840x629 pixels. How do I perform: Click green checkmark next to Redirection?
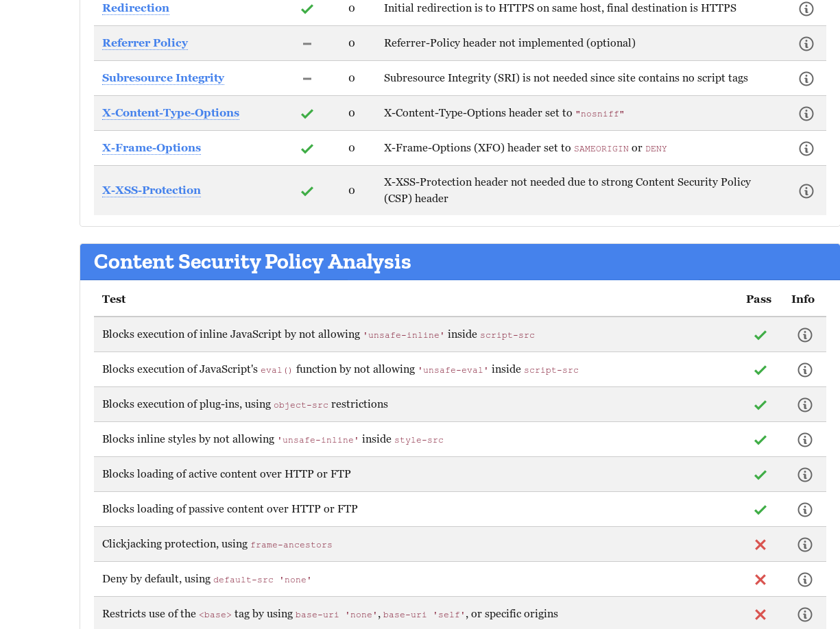click(x=307, y=8)
